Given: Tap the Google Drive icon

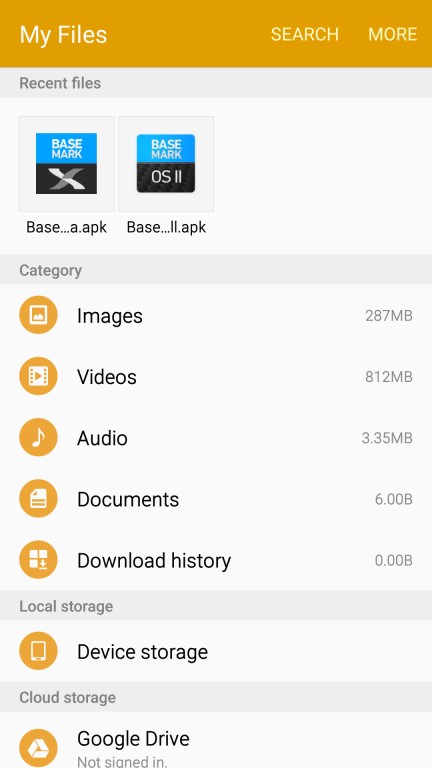Looking at the screenshot, I should 38,748.
